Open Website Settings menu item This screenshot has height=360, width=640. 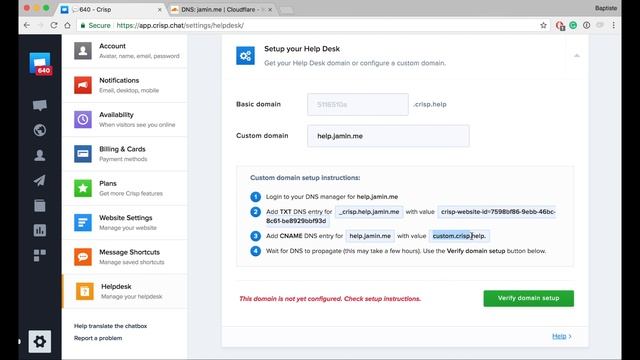coord(124,222)
